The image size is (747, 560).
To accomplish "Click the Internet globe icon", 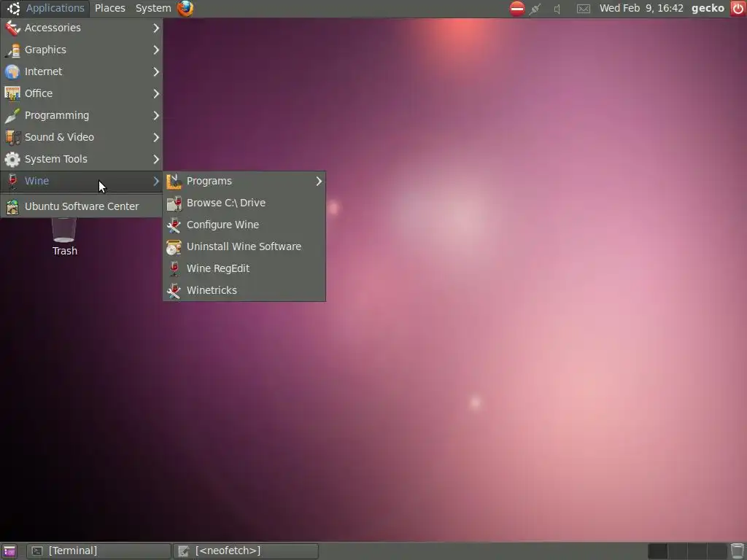I will 12,72.
